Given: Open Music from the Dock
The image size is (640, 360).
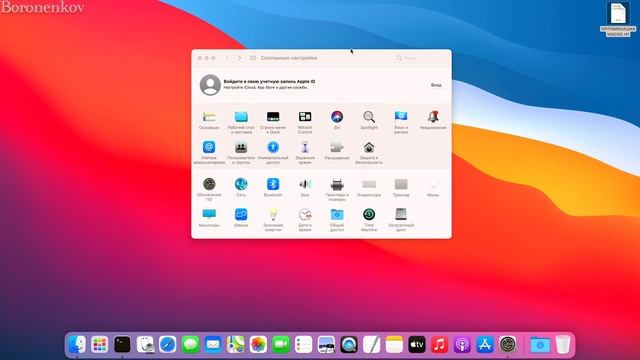Looking at the screenshot, I should pos(440,345).
